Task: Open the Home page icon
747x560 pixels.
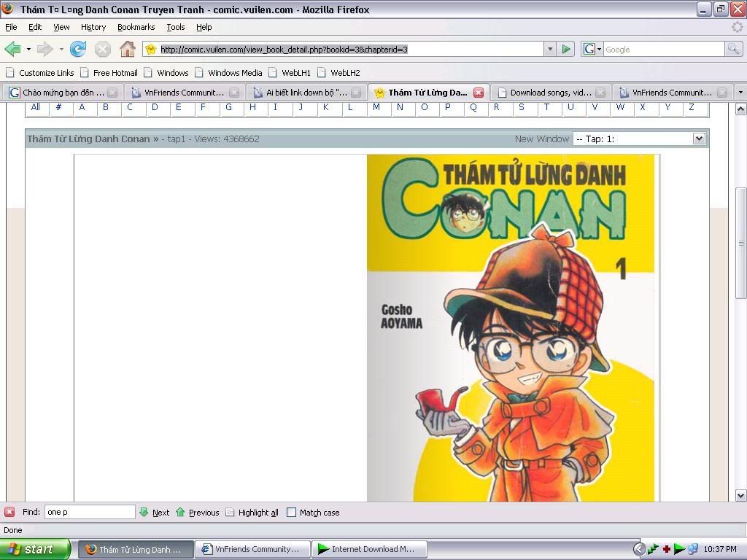Action: [127, 49]
